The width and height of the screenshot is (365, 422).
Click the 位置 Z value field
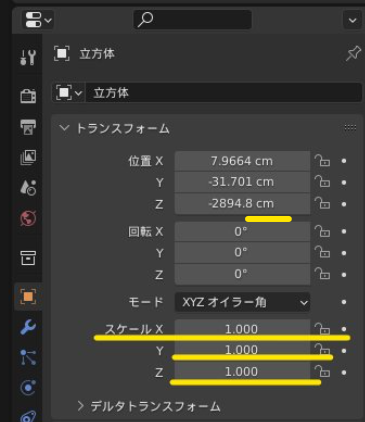[242, 204]
